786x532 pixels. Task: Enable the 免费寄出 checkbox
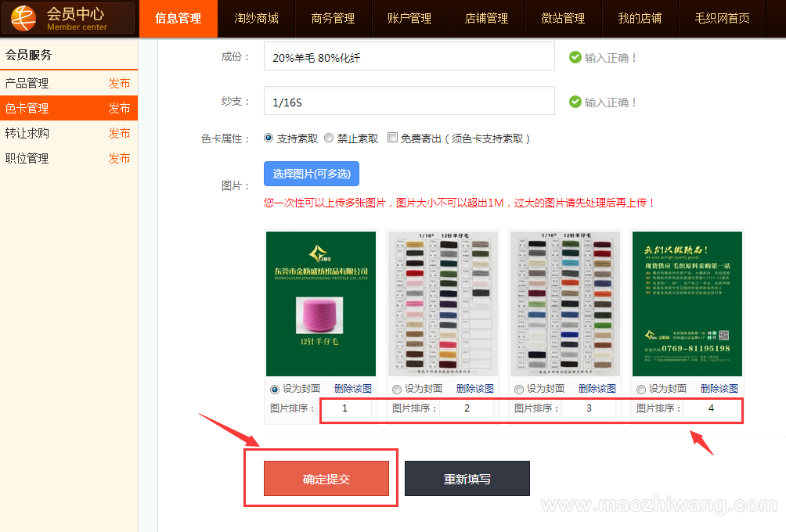[x=393, y=138]
